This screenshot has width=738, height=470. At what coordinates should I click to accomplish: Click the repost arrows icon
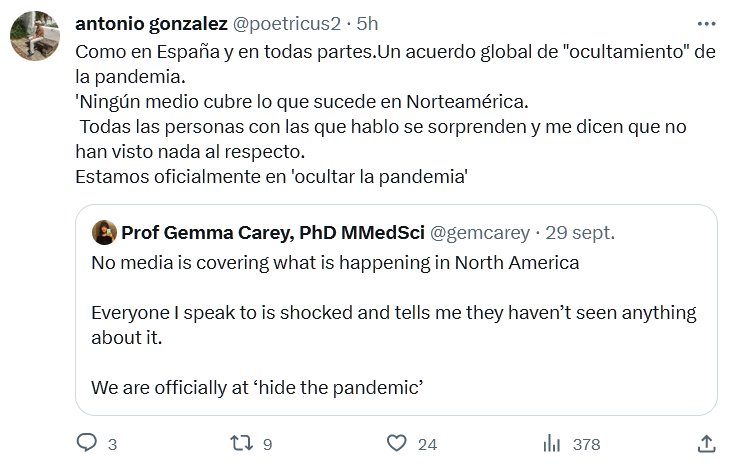(x=240, y=442)
